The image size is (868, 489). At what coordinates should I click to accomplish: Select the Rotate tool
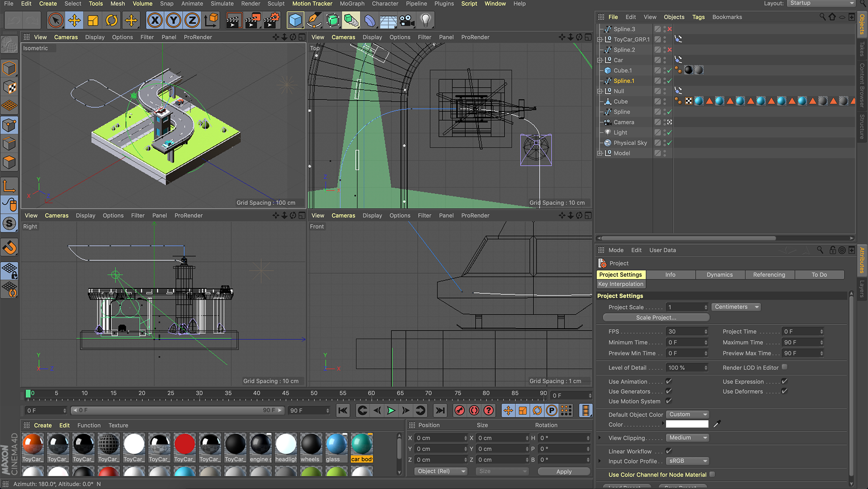tap(112, 20)
